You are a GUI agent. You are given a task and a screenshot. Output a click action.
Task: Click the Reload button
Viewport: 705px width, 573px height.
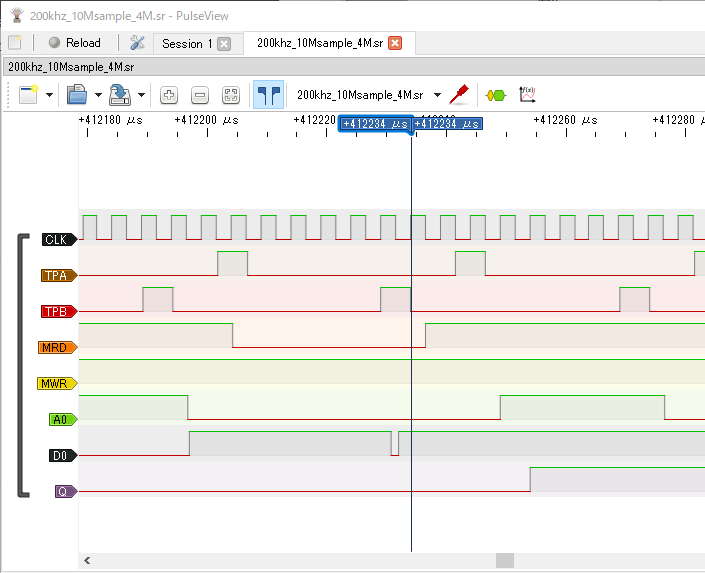pyautogui.click(x=74, y=43)
